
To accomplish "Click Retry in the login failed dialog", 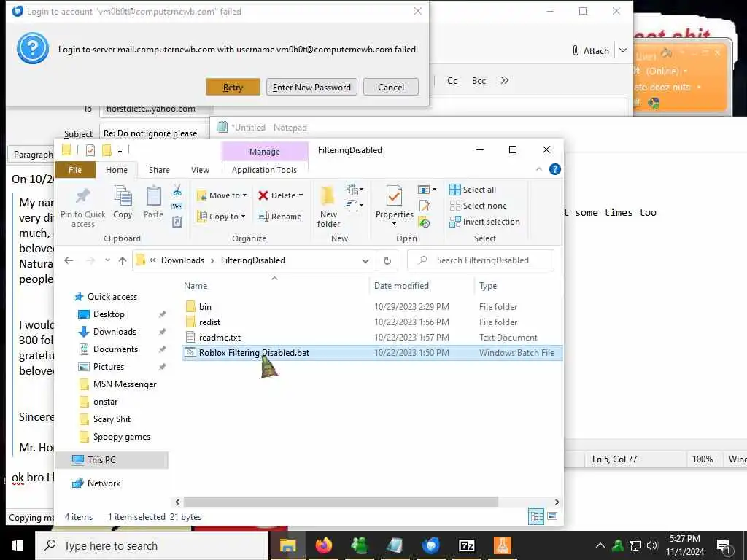I will [233, 87].
